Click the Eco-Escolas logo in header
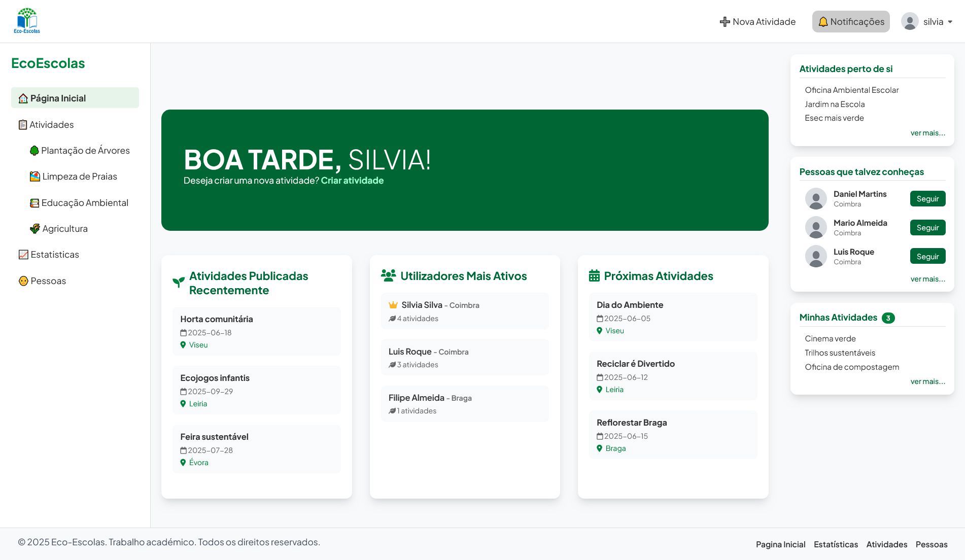This screenshot has height=560, width=965. click(27, 21)
